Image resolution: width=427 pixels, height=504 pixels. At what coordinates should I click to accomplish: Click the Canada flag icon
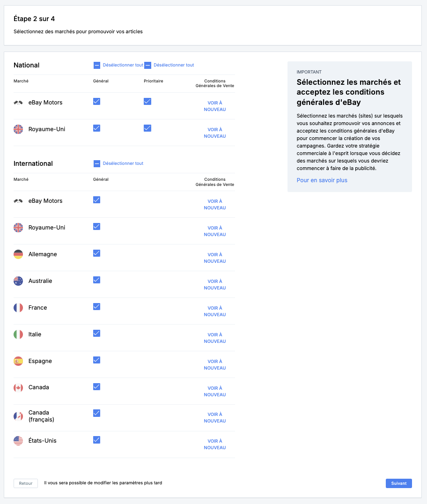pos(18,388)
